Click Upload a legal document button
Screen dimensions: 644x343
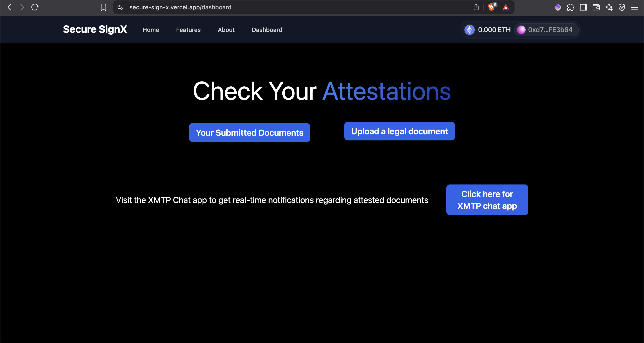399,131
